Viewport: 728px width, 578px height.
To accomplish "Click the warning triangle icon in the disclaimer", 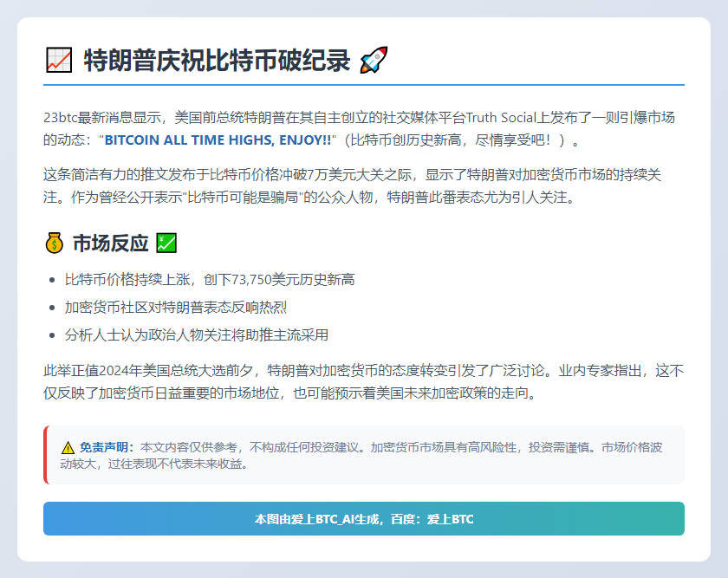I will pyautogui.click(x=68, y=447).
